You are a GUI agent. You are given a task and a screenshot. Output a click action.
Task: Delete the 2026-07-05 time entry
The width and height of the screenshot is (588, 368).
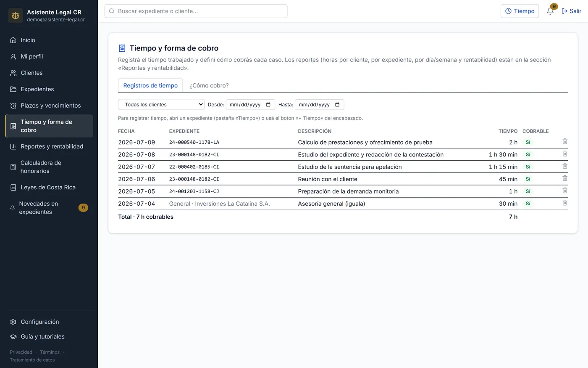(565, 191)
